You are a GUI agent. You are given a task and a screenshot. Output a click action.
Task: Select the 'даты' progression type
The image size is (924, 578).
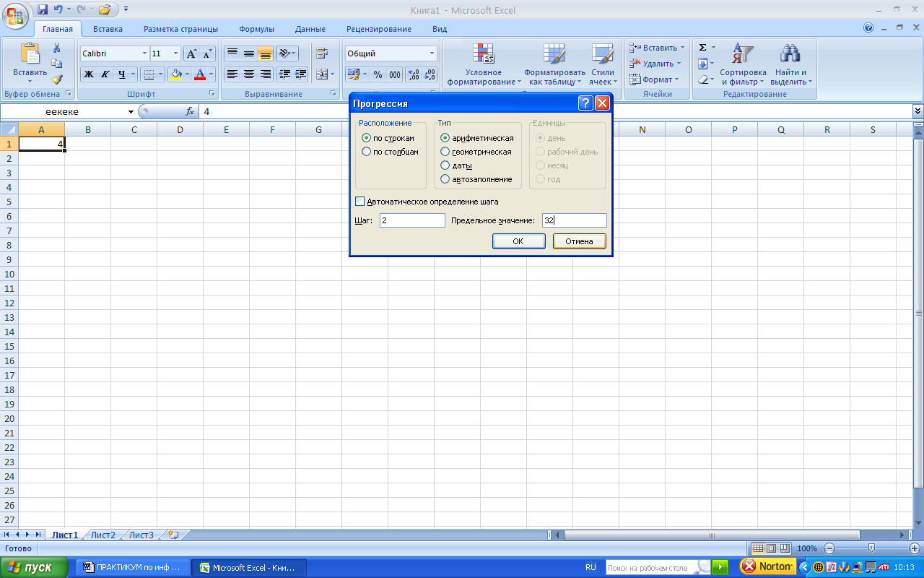445,165
